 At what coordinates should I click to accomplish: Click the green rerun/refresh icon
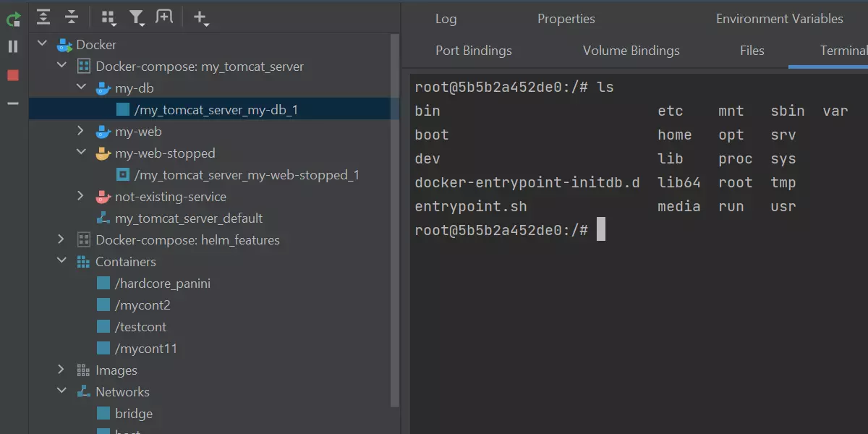[x=13, y=18]
